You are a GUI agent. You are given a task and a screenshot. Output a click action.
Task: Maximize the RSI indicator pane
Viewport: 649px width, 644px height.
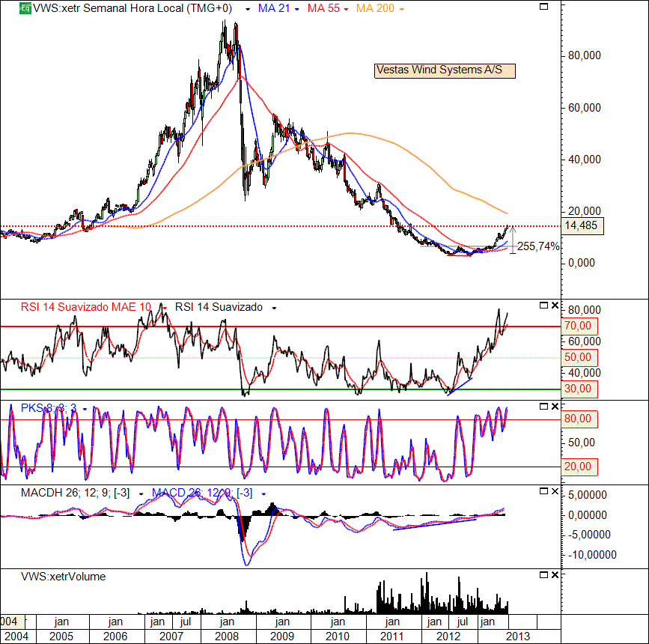click(x=544, y=306)
